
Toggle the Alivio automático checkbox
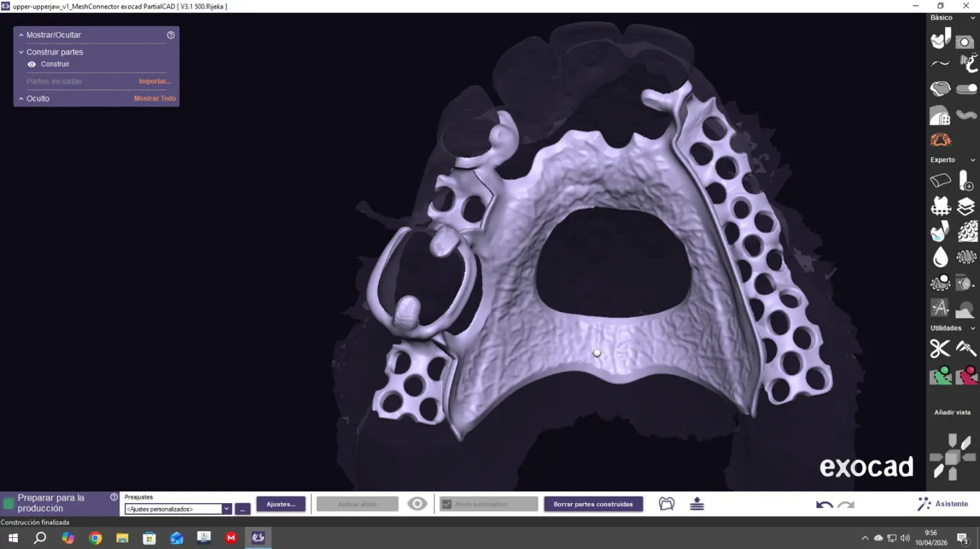click(447, 504)
